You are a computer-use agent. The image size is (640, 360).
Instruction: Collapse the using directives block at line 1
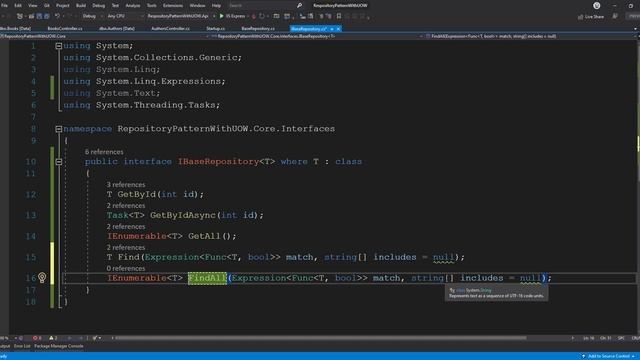(58, 46)
